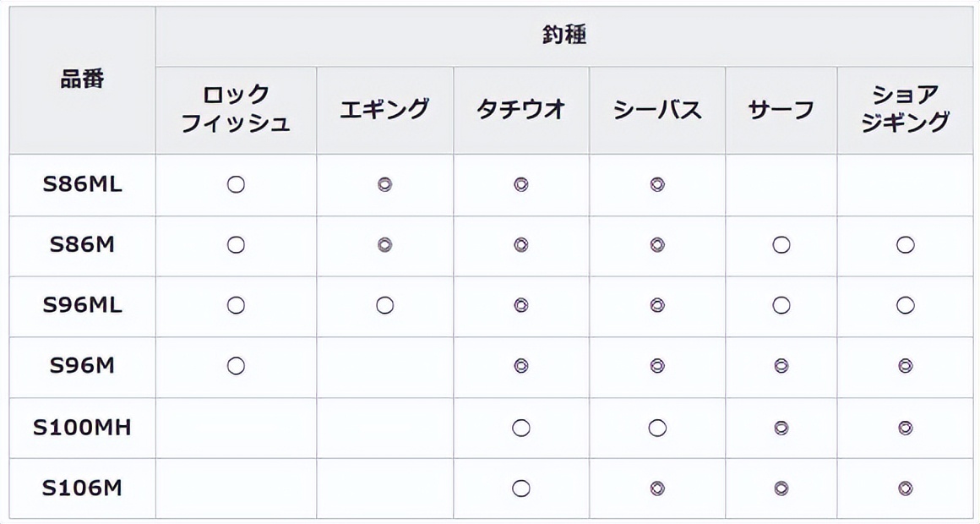Click the double-circle for S100MH ショアジギング
980x524 pixels.
tap(905, 428)
